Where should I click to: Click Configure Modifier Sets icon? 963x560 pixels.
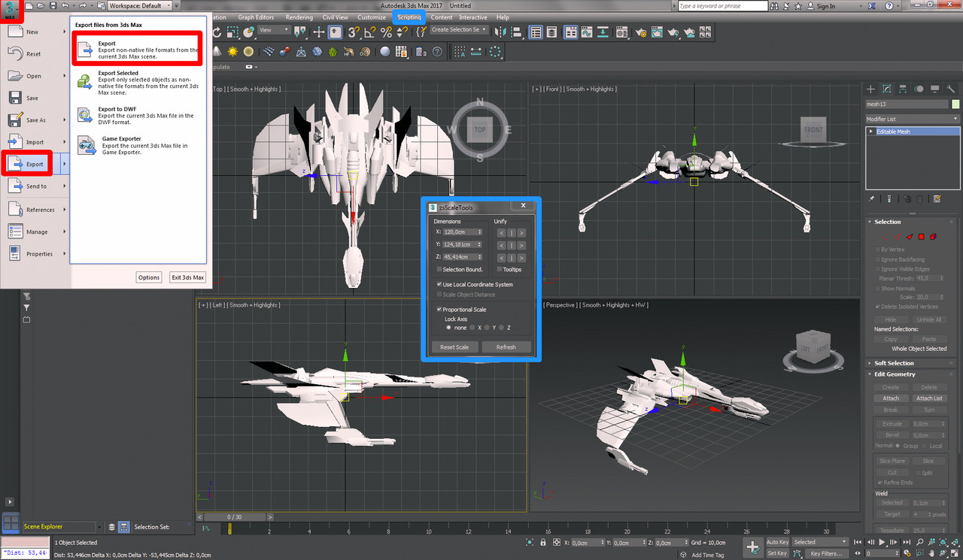tap(937, 199)
